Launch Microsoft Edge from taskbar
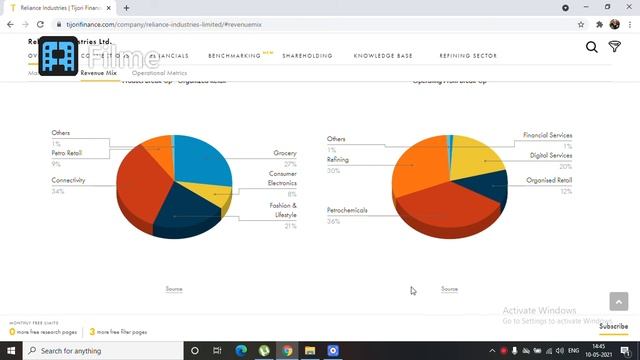This screenshot has height=360, width=640. [x=241, y=351]
